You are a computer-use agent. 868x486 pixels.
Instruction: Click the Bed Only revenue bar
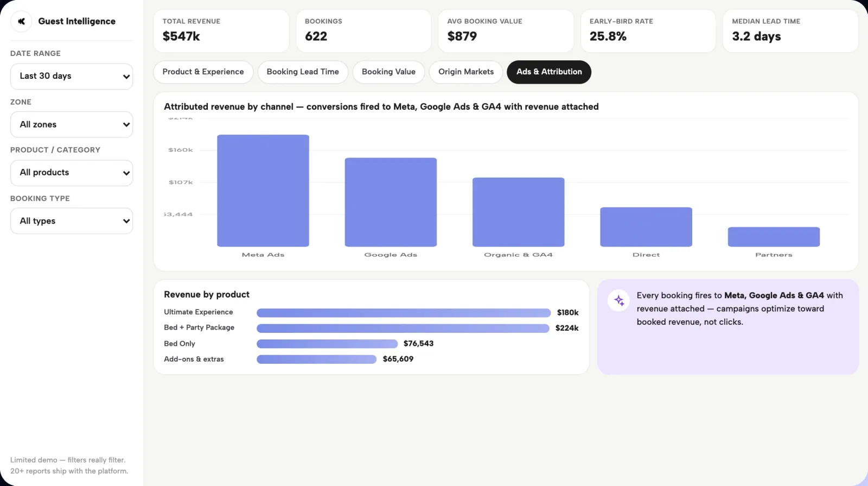pyautogui.click(x=327, y=344)
